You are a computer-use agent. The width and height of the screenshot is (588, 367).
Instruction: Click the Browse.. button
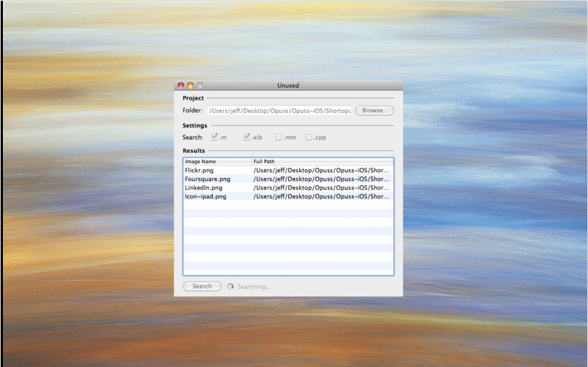[x=374, y=111]
